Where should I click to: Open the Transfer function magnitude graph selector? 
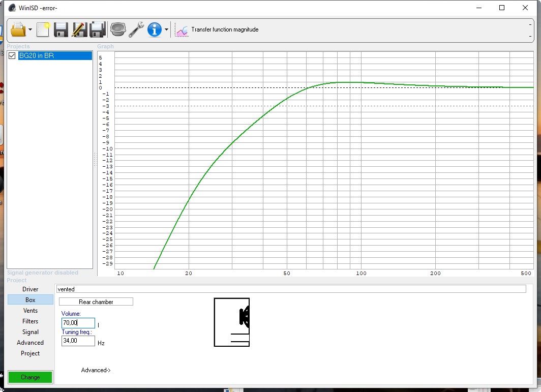coord(225,29)
